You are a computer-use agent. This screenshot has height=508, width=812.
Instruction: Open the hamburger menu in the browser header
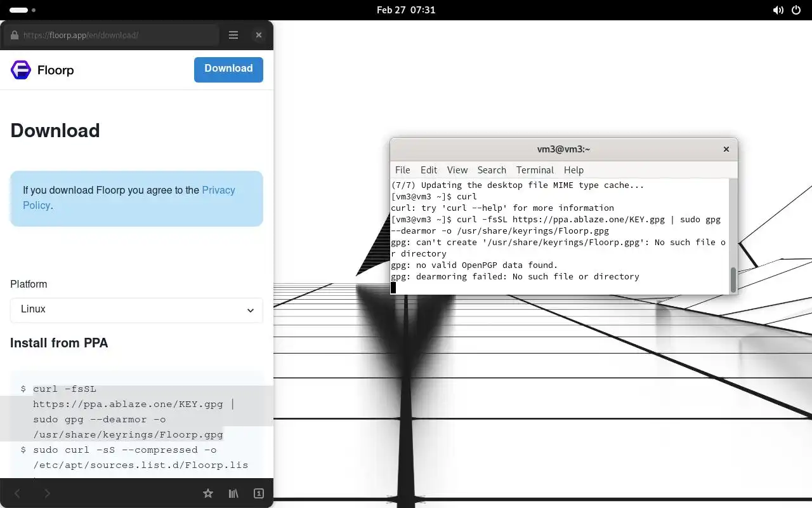(233, 36)
